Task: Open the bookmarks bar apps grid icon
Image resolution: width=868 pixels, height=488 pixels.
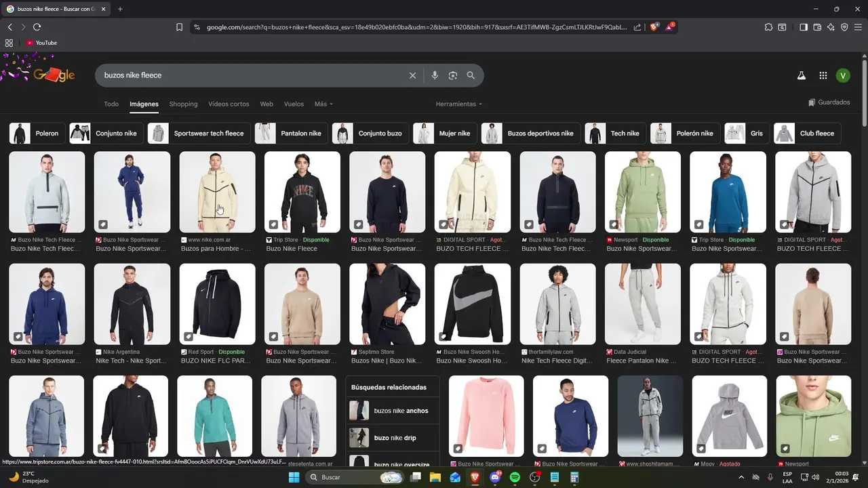Action: pyautogui.click(x=9, y=43)
